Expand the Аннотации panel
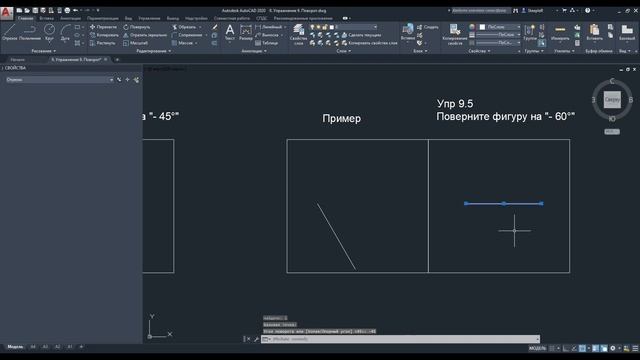 pyautogui.click(x=254, y=51)
